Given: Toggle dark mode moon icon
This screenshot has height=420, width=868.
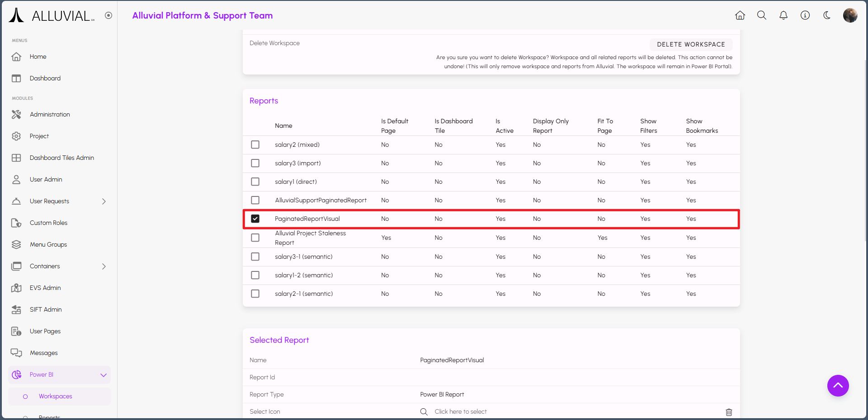Looking at the screenshot, I should click(x=827, y=15).
